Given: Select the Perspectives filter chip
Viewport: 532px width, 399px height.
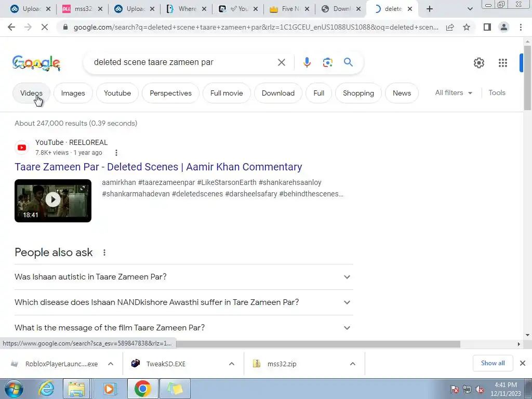Looking at the screenshot, I should pos(170,93).
